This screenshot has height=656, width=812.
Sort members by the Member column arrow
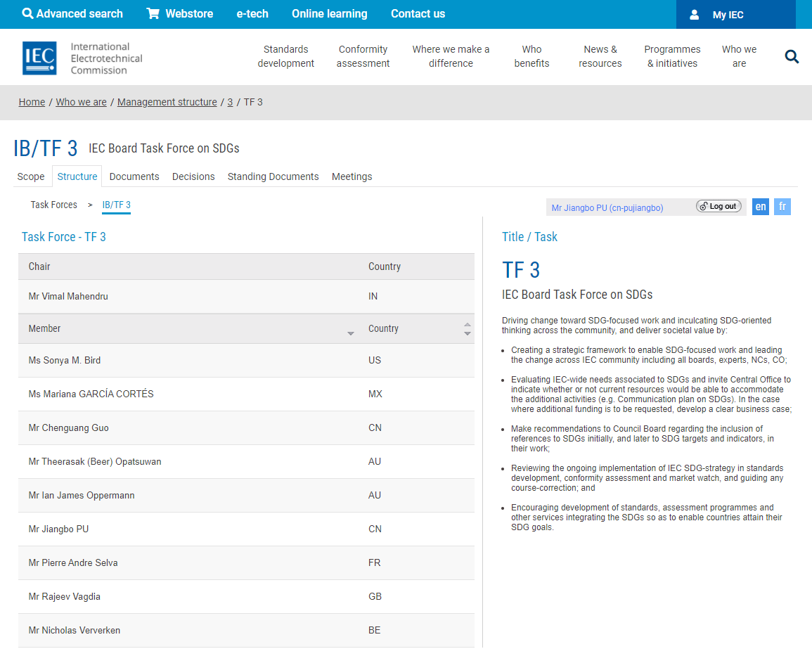pyautogui.click(x=351, y=333)
